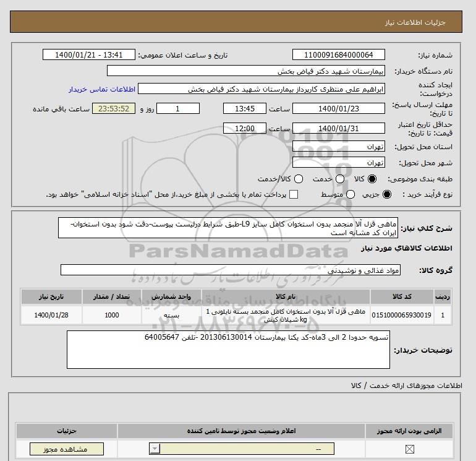Screen dimensions: 476x461
Task: Click the کد کالا column header
Action: 402,296
